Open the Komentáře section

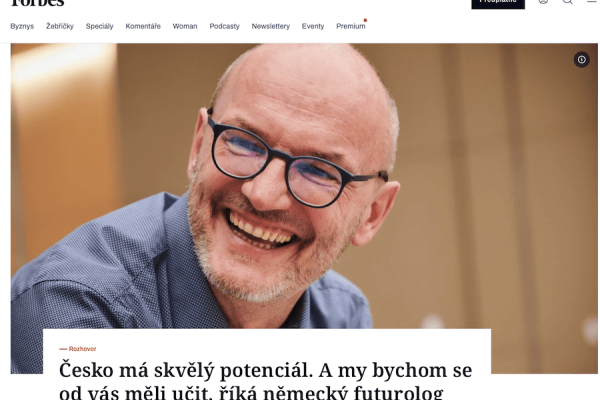coord(143,26)
